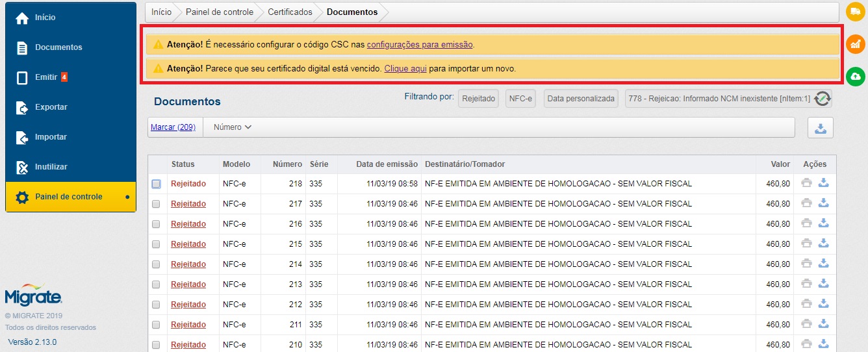Open the orange chart statistics icon

pyautogui.click(x=856, y=44)
